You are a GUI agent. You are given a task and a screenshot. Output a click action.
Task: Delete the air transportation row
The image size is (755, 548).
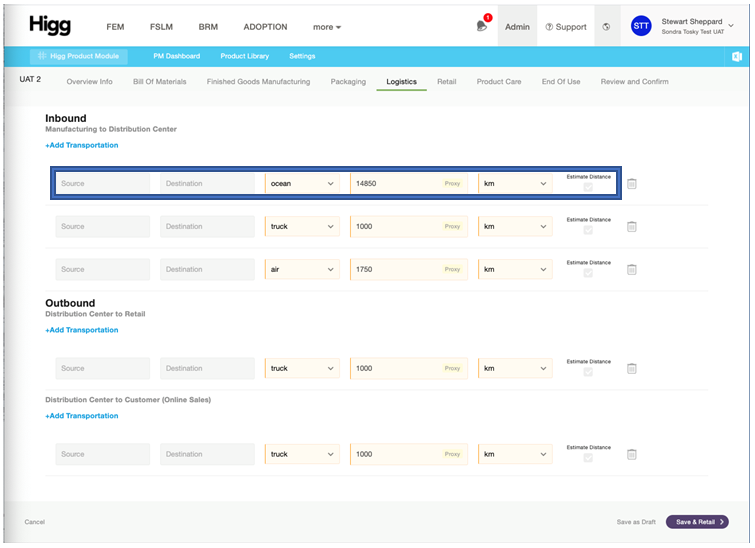(632, 269)
